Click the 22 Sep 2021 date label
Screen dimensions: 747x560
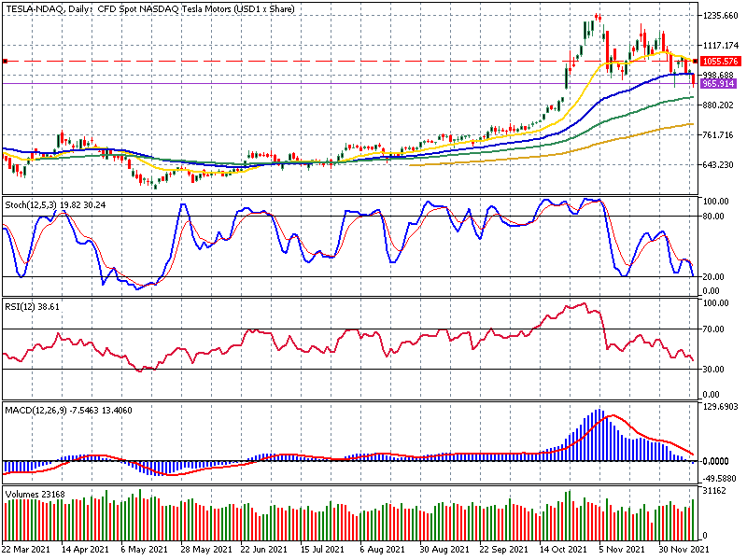(503, 550)
